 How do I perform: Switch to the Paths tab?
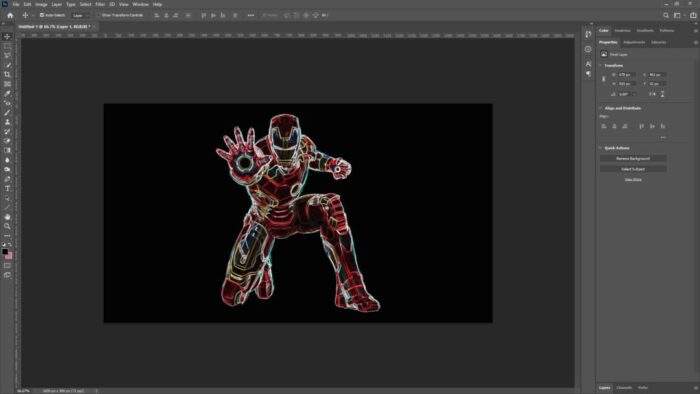click(642, 388)
